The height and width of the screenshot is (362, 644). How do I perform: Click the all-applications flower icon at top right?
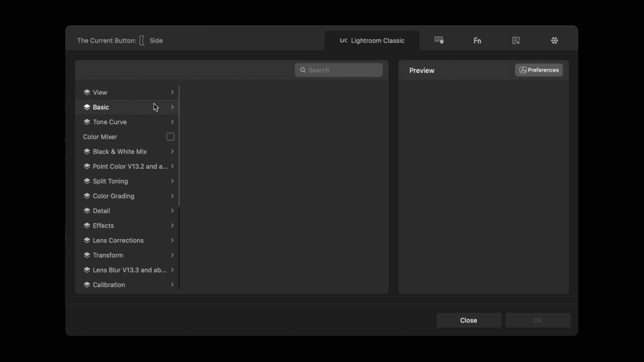click(x=554, y=40)
